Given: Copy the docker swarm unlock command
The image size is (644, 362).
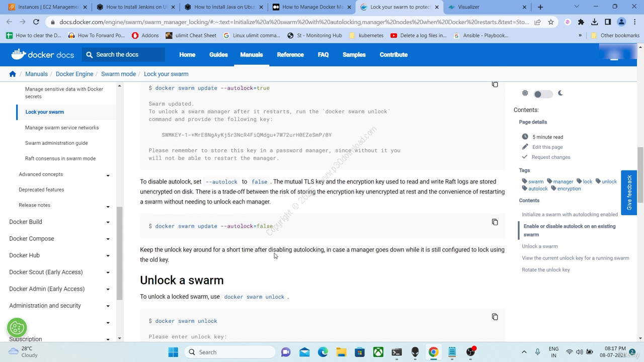Looking at the screenshot, I should click(495, 317).
